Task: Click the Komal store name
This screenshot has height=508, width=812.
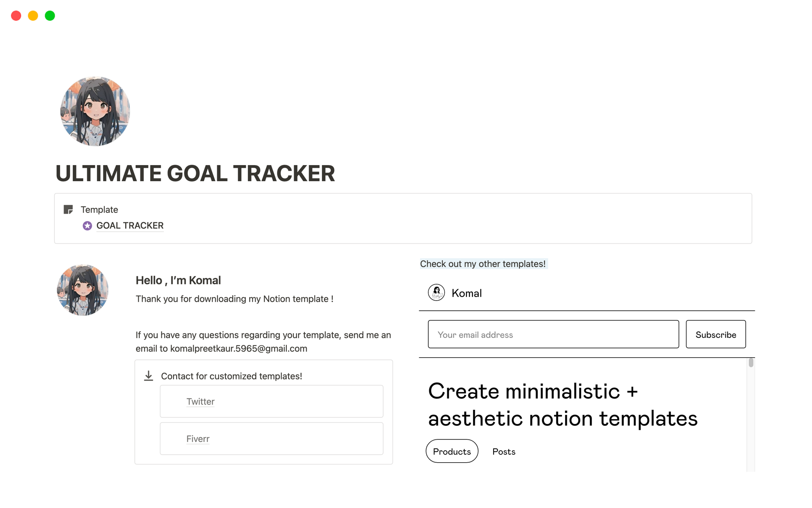Action: 466,293
